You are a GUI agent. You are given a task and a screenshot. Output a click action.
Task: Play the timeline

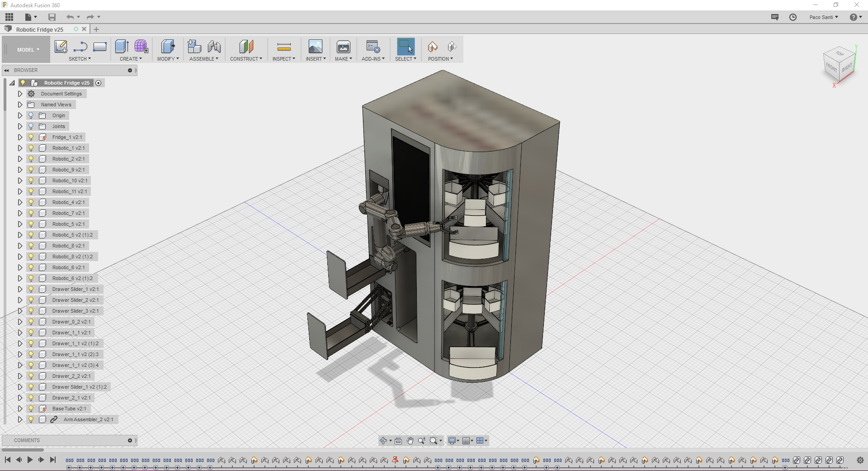tap(30, 460)
